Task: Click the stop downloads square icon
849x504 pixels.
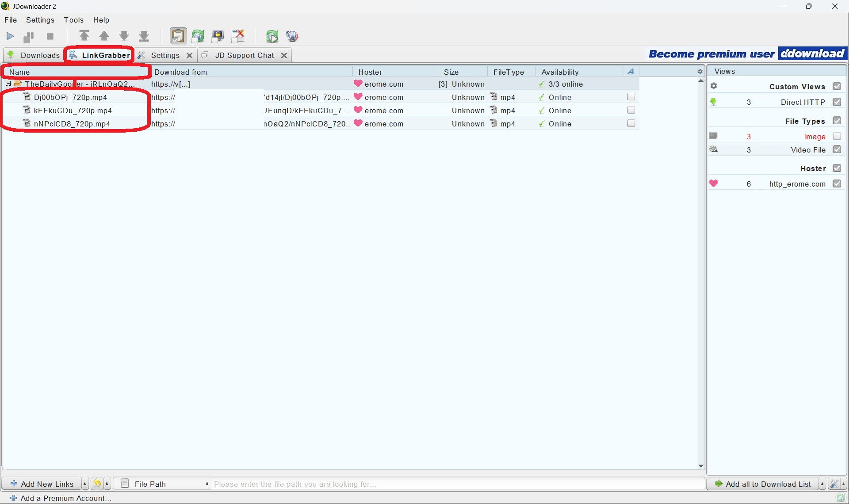Action: tap(50, 36)
